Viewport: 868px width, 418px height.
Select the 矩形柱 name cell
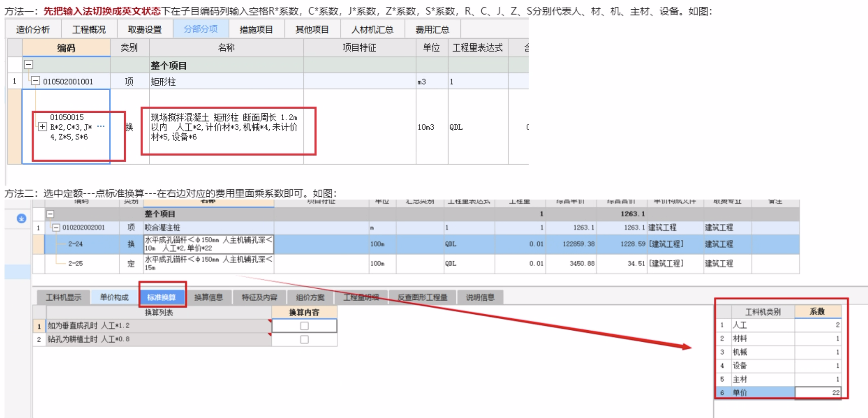(x=226, y=81)
